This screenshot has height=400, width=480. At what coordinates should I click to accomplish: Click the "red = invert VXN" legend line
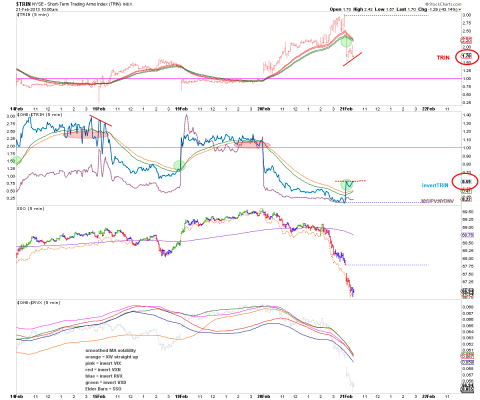click(x=103, y=370)
